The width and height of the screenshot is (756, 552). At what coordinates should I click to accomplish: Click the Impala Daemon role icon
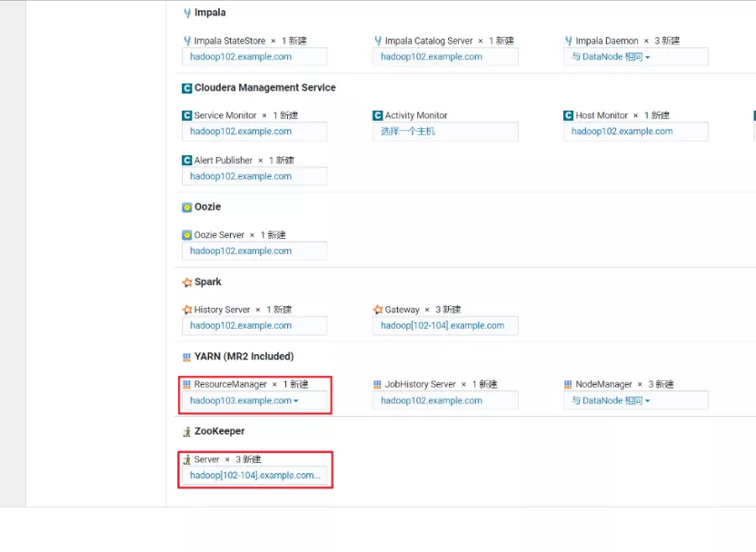point(569,41)
